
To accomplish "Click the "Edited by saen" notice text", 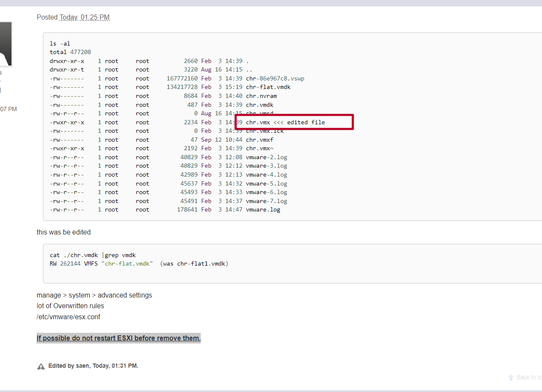I will (93, 366).
